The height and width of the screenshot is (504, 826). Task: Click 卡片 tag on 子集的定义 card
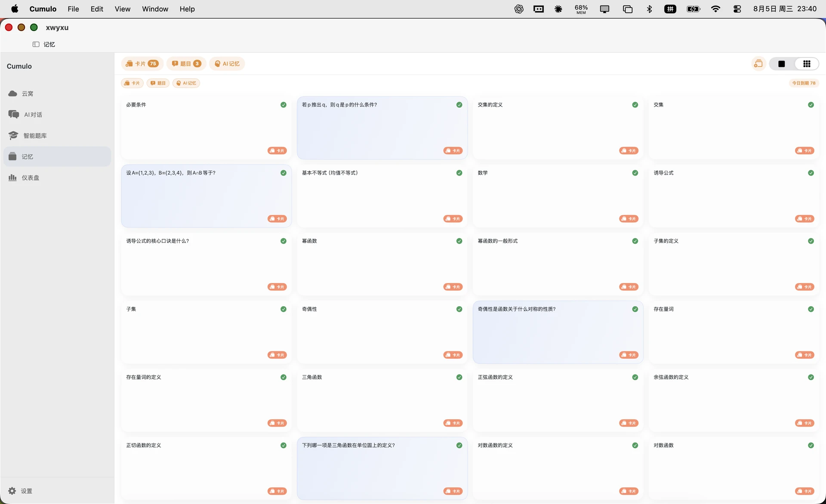click(x=804, y=287)
